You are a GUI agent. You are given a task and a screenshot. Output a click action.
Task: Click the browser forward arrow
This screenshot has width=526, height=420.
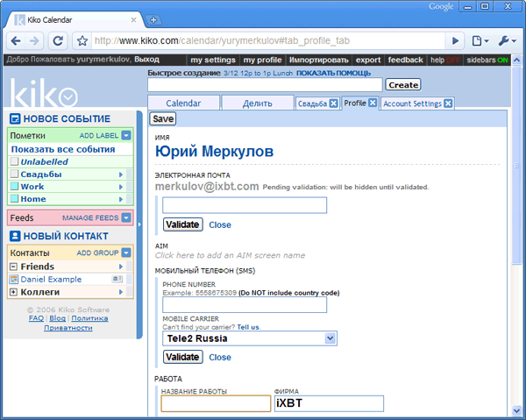pyautogui.click(x=34, y=41)
